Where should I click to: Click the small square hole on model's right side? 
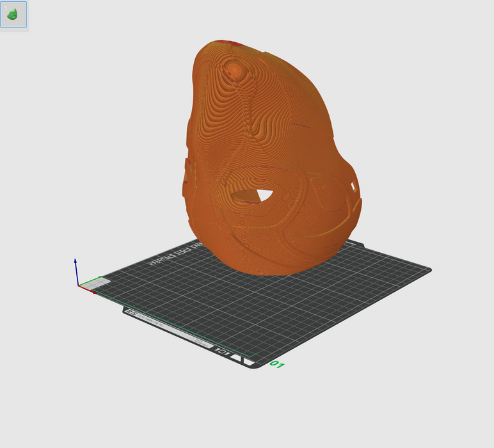coord(353,186)
